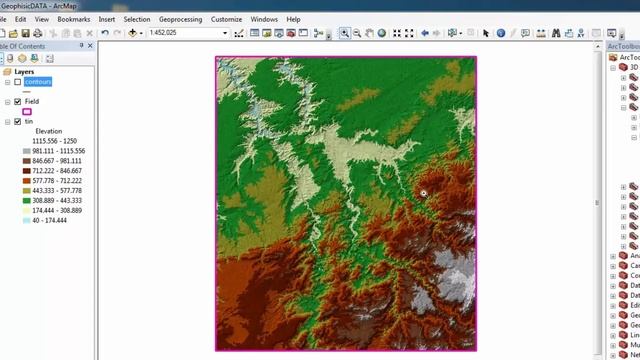Switch TOC to List By Visibility
The width and height of the screenshot is (640, 360).
point(22,59)
